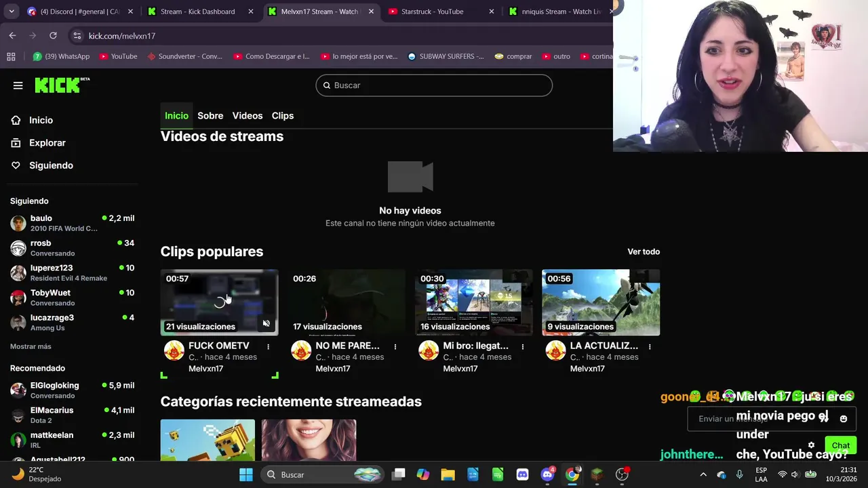The image size is (868, 488).
Task: Open OBS Studio from the taskbar
Action: click(x=622, y=474)
